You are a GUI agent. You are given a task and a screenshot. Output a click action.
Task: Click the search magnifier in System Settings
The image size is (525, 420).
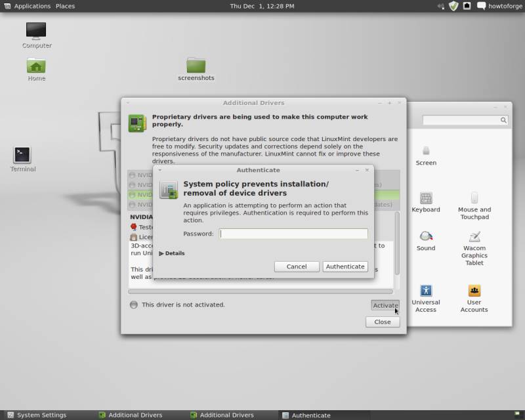coord(503,120)
